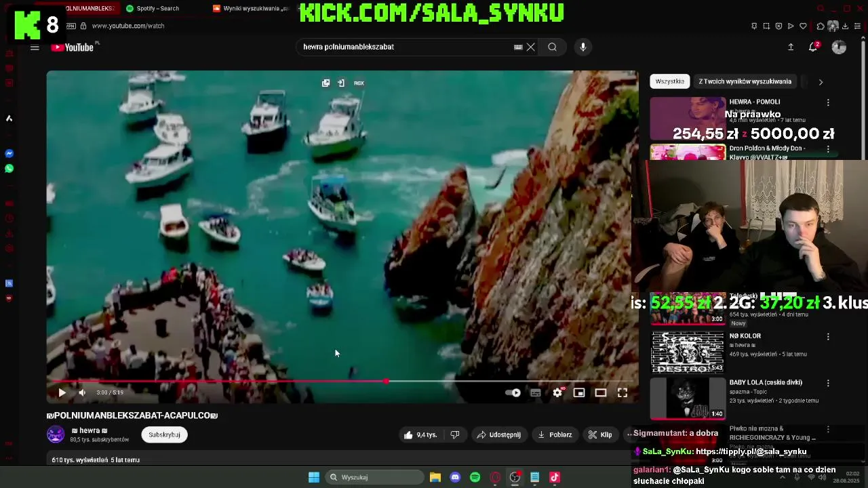
Task: Open the YouTube hamburger guide menu
Action: coord(35,47)
